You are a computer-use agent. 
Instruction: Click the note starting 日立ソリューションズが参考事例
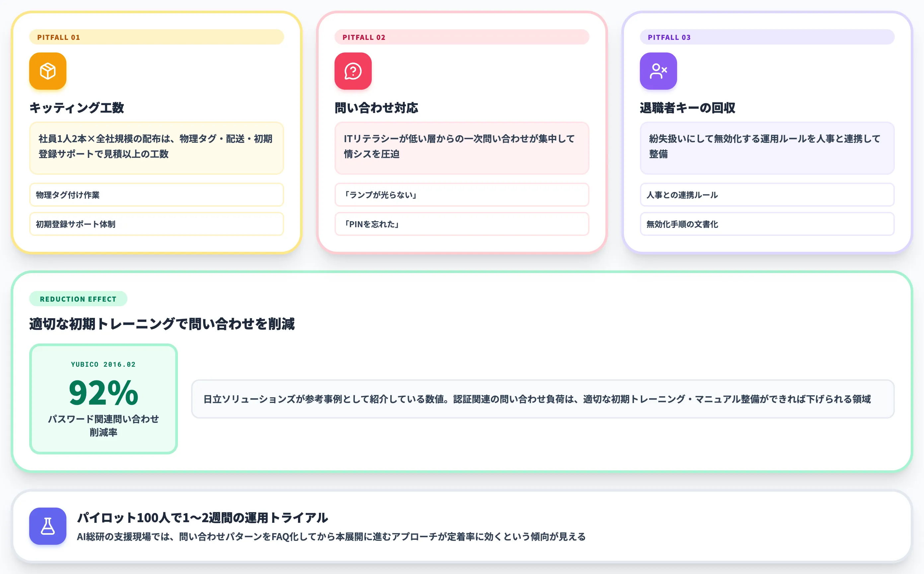coord(543,399)
